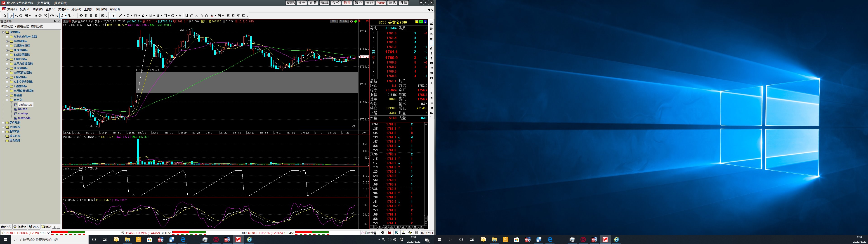
Task: Open dropdown arrow next to line tool
Action: (x=124, y=16)
